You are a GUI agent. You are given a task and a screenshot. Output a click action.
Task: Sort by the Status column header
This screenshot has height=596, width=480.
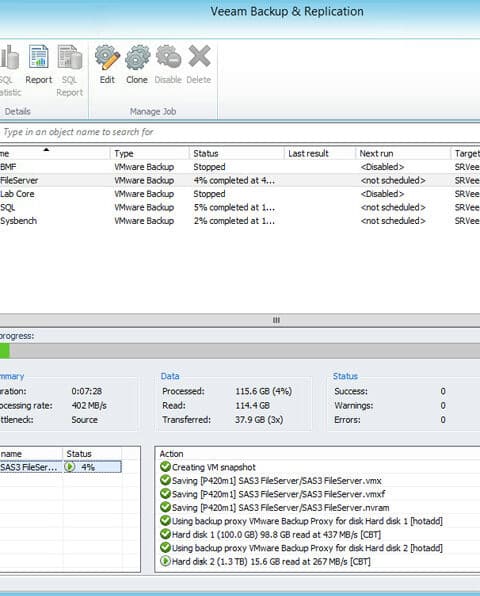236,154
